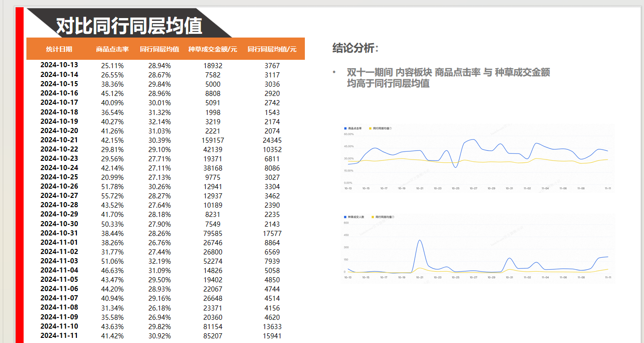Click the 统计日期 column header

click(59, 49)
